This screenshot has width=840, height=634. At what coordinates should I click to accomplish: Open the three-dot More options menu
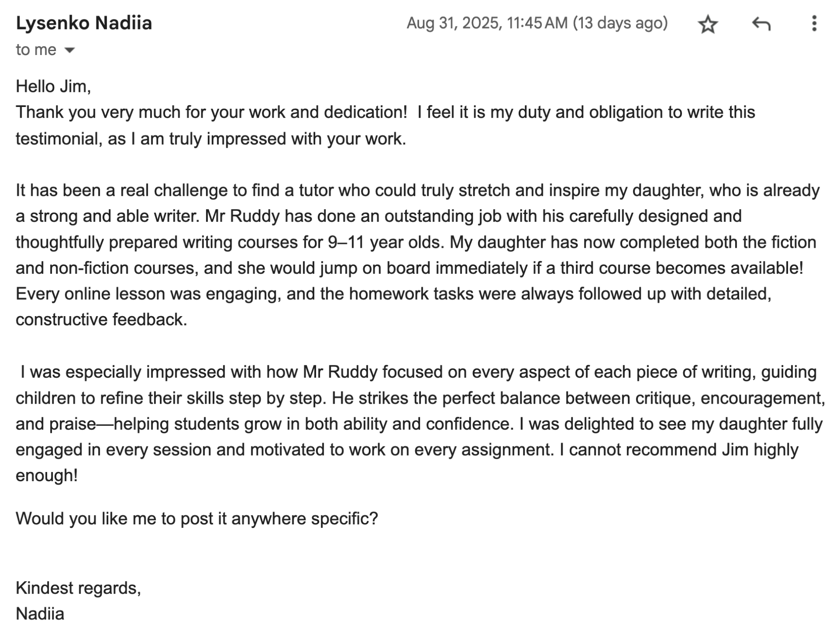coord(814,24)
